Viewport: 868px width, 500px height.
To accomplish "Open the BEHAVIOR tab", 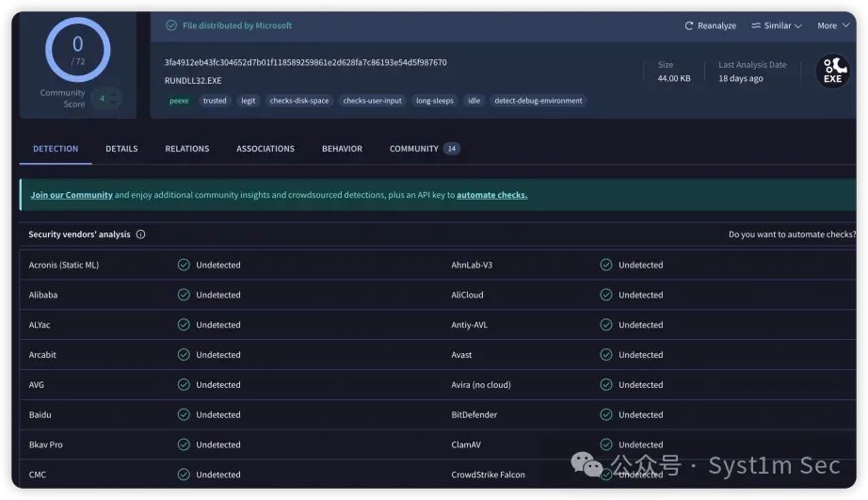I will [342, 149].
